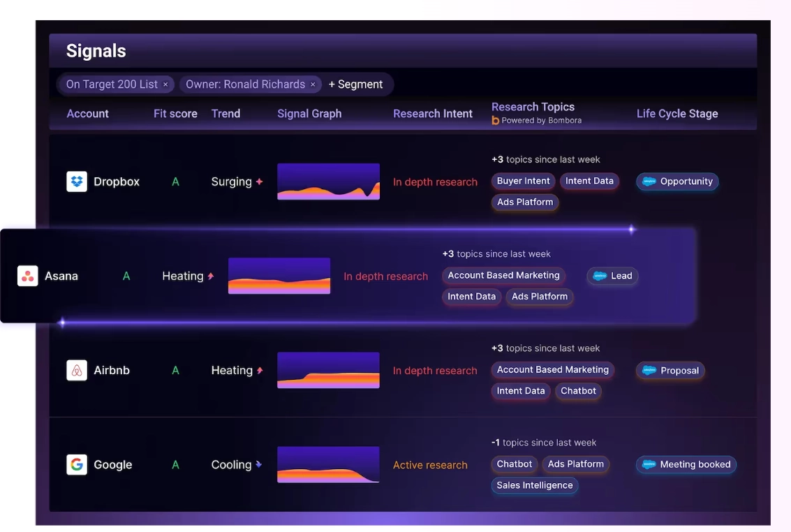Open Airbnb signal graph thumbnail
The height and width of the screenshot is (532, 791).
tap(328, 370)
